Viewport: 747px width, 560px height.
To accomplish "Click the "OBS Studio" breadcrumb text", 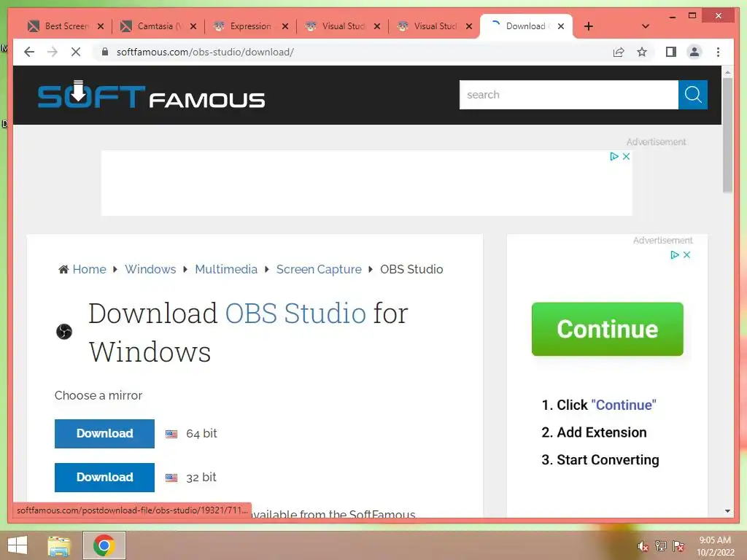I will (411, 270).
